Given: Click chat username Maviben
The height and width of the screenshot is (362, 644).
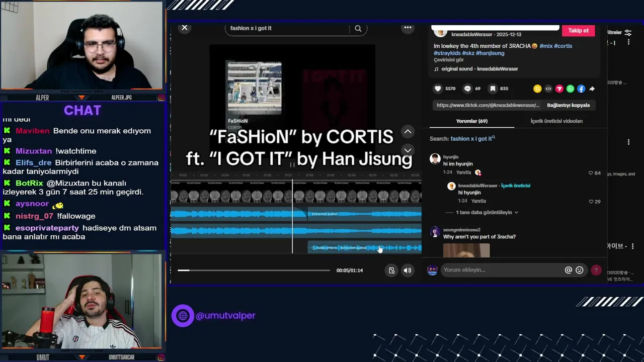Looking at the screenshot, I should pos(33,131).
